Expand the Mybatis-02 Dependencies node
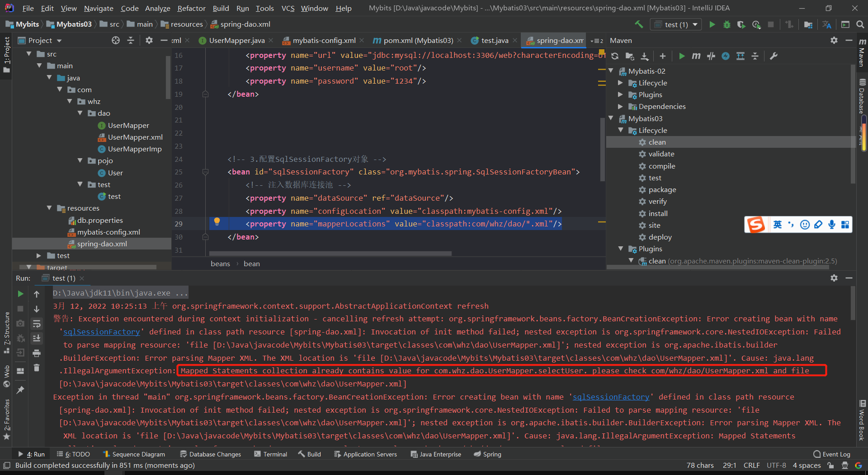The image size is (868, 475). [621, 106]
